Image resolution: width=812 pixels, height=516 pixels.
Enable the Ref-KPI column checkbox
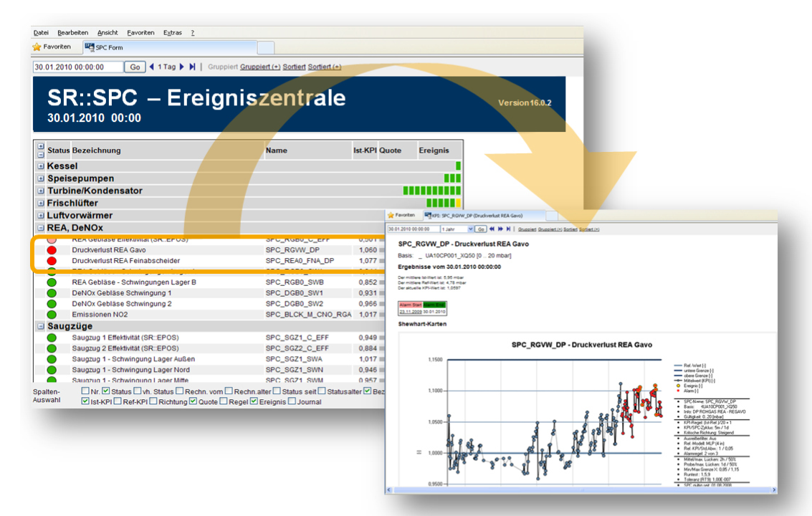tap(118, 401)
